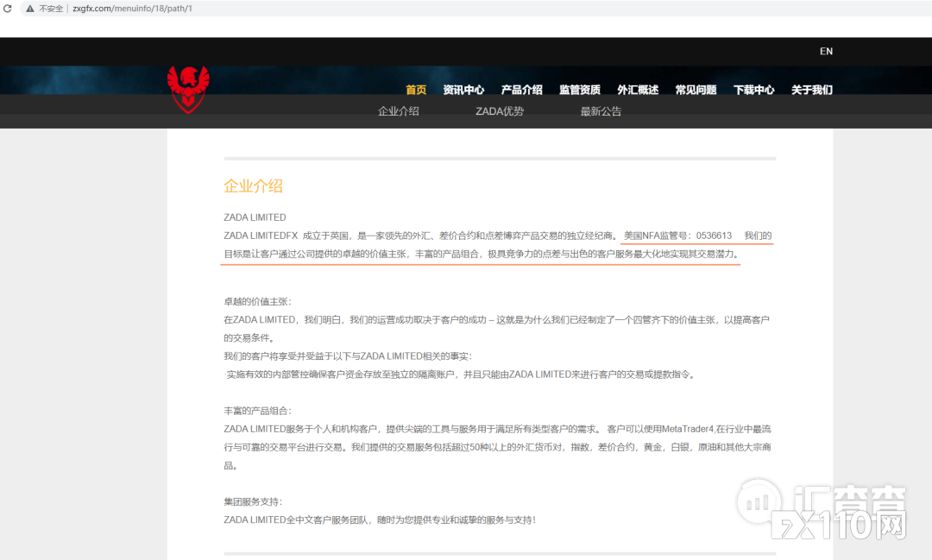This screenshot has width=932, height=560.
Task: Open the 资讯中心 navigation item
Action: [x=463, y=89]
